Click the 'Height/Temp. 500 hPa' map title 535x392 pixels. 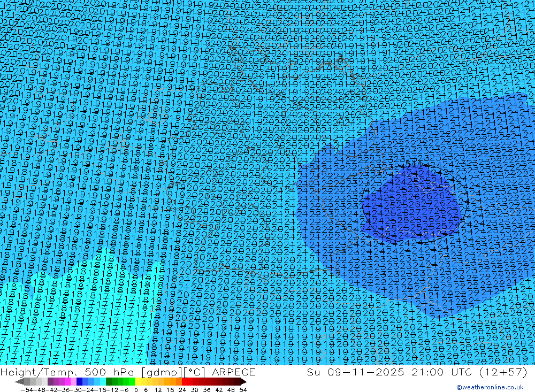[x=67, y=372]
